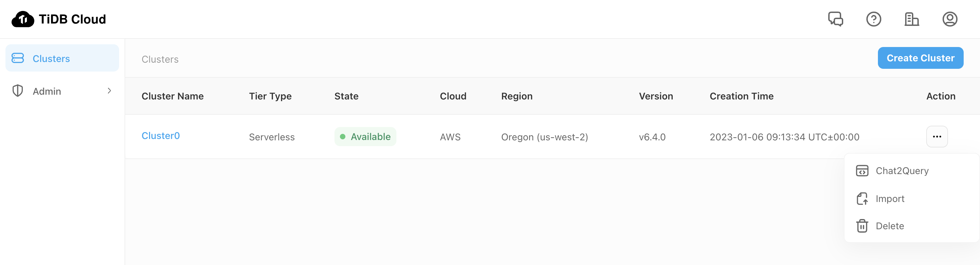Click the Delete trash can icon

(x=862, y=226)
